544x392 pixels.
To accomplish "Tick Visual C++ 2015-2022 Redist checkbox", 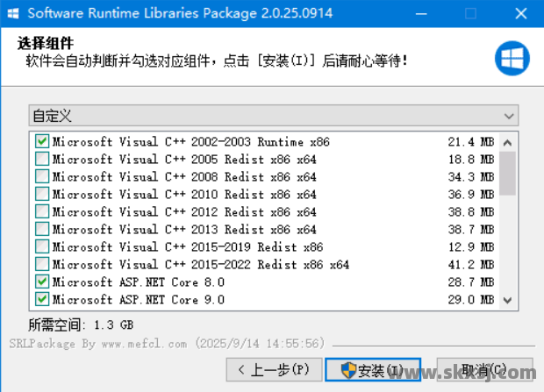I will (42, 264).
